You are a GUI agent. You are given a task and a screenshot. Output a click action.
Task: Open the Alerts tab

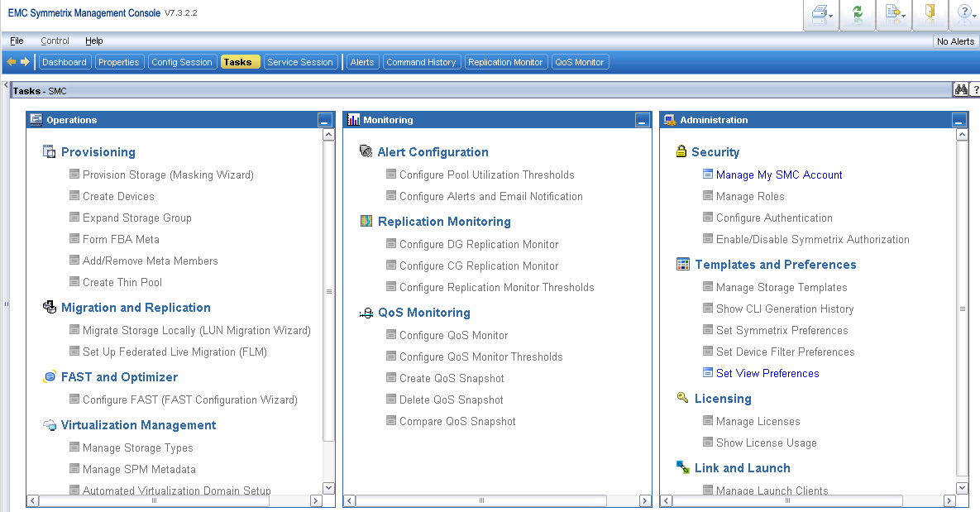[362, 62]
